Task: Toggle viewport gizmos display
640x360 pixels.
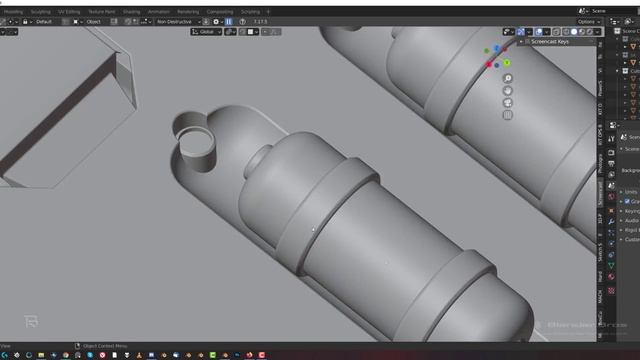Action: [521, 32]
